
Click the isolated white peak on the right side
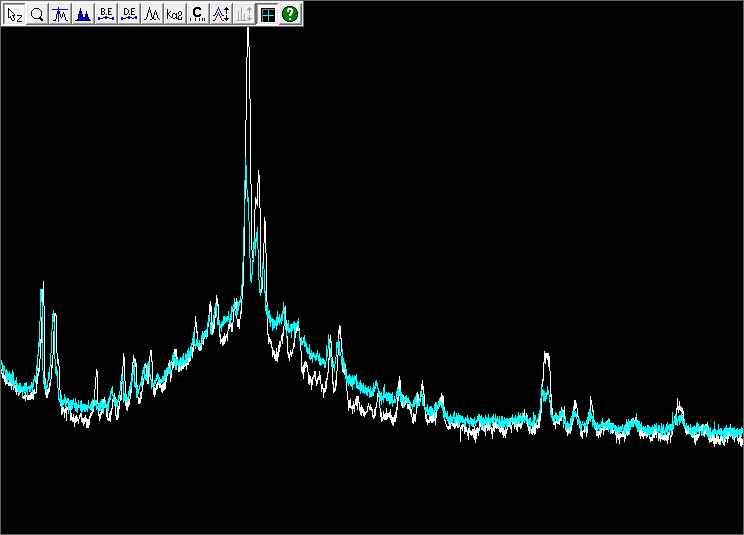click(546, 355)
